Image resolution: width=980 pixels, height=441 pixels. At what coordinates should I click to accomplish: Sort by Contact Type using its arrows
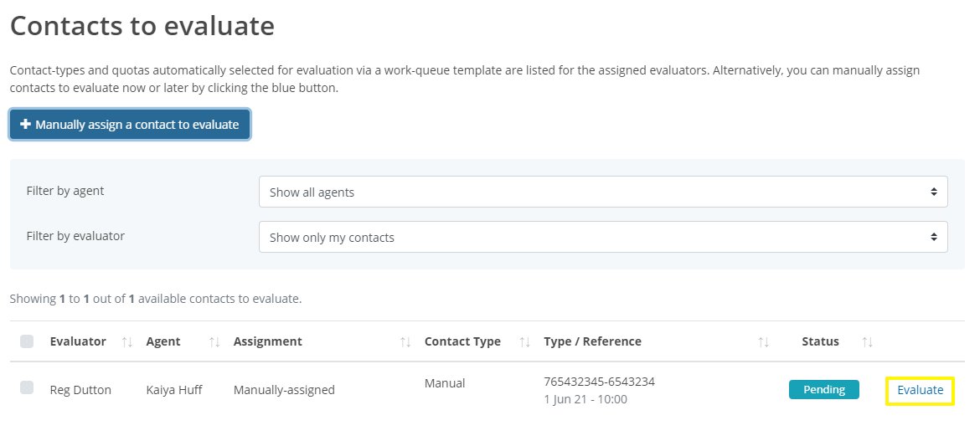[x=524, y=341]
